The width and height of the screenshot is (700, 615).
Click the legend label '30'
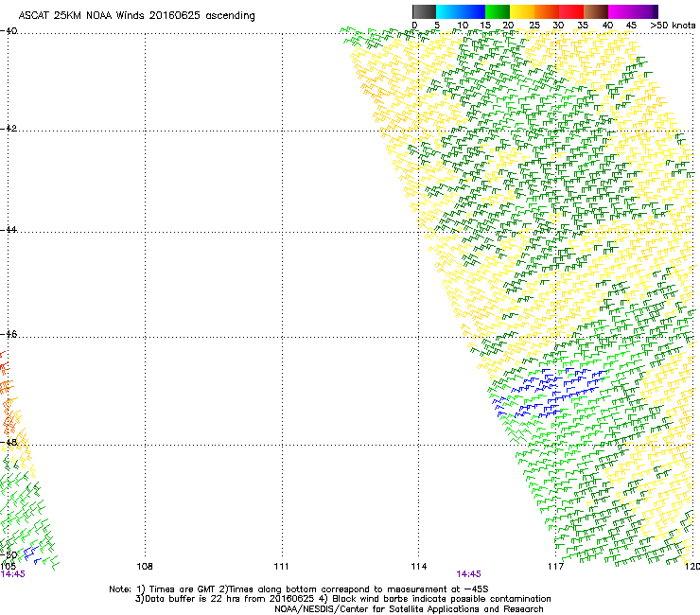(558, 26)
